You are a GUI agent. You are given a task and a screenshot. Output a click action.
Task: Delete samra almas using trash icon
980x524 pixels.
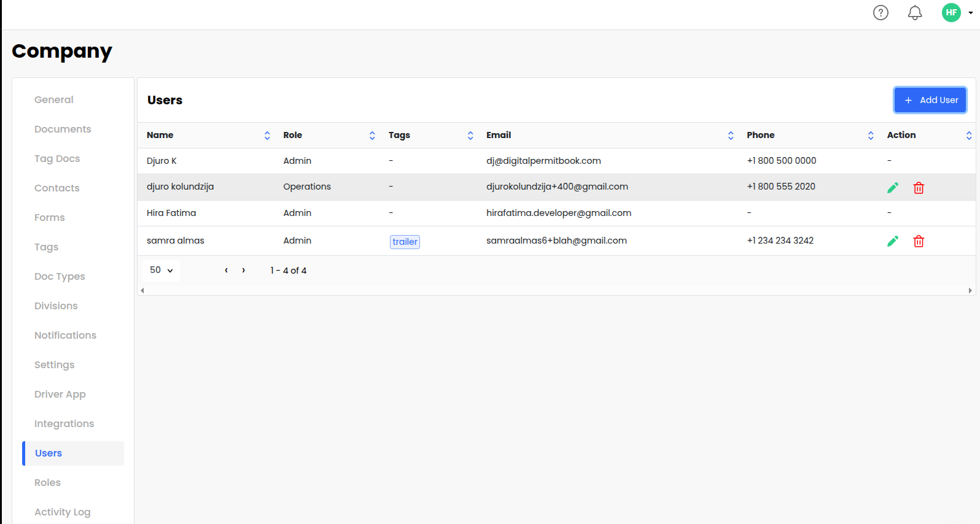click(919, 241)
